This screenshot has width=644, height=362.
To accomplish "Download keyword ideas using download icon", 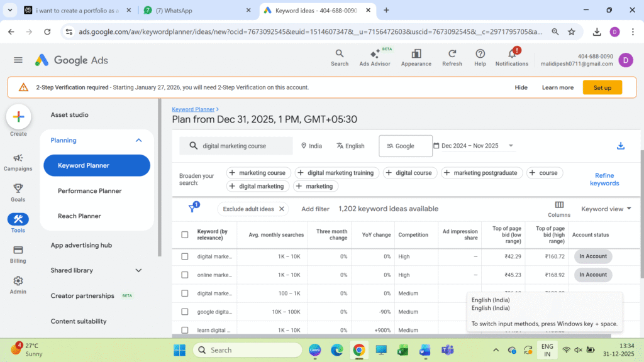I will tap(621, 146).
